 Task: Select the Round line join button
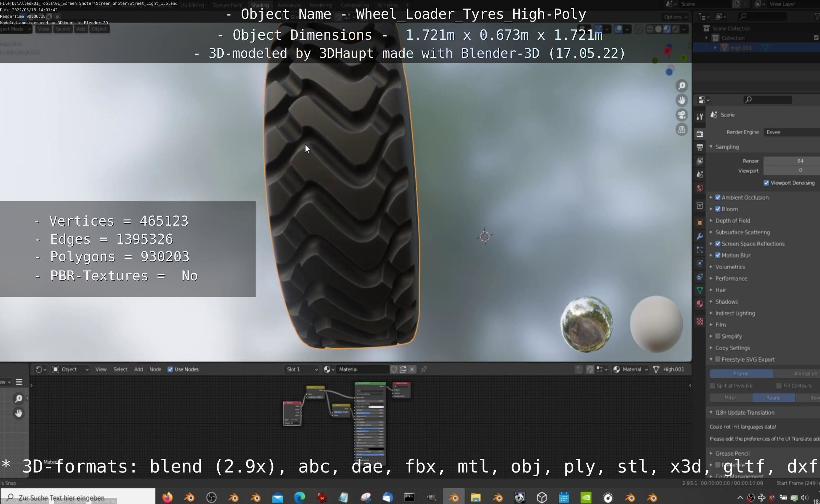(773, 398)
